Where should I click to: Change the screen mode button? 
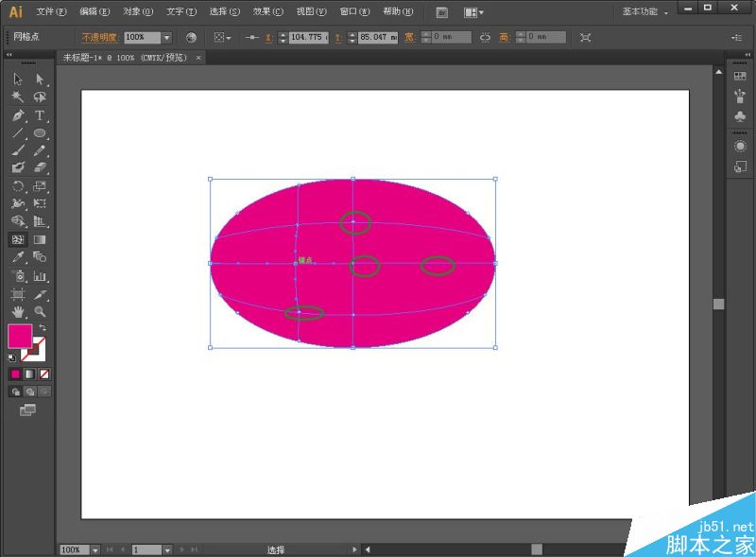(x=27, y=410)
